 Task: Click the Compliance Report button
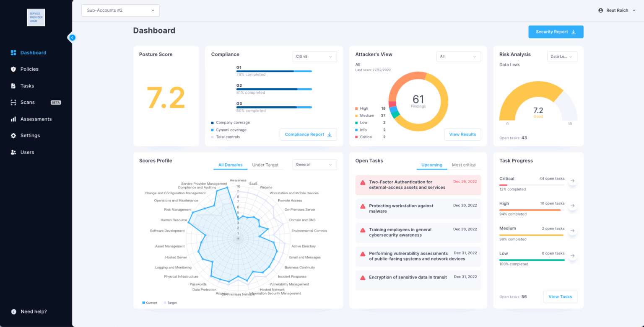point(308,134)
